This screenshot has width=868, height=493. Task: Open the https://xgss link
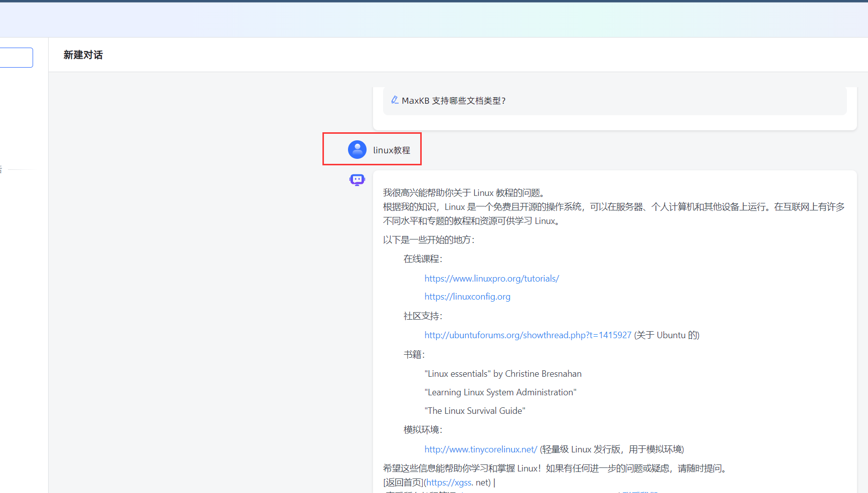(x=450, y=482)
